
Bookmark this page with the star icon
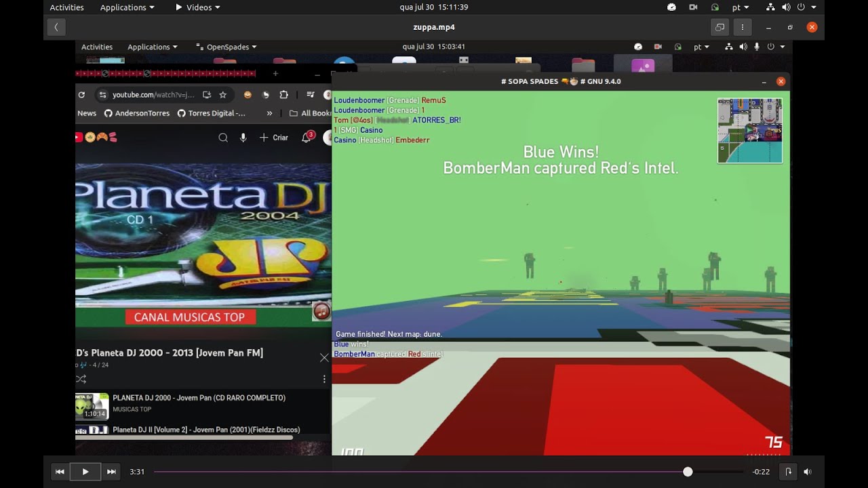click(x=222, y=95)
